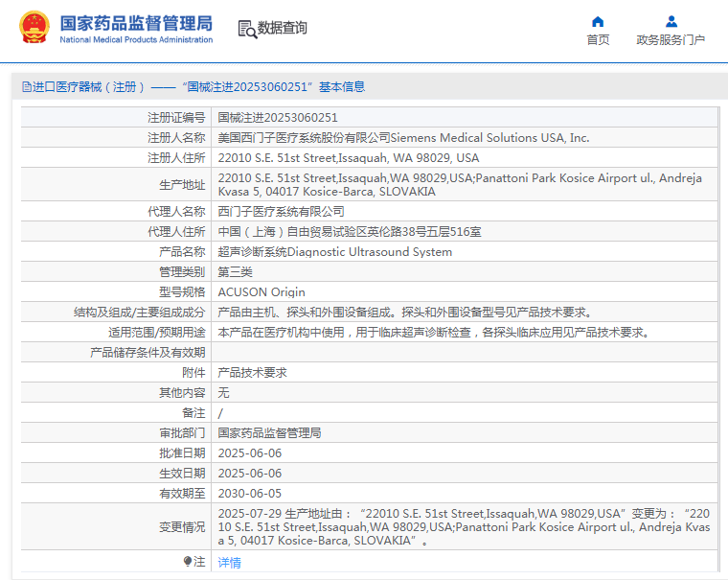Click the National Medical Products Administration subtitle
728x580 pixels.
tap(136, 40)
